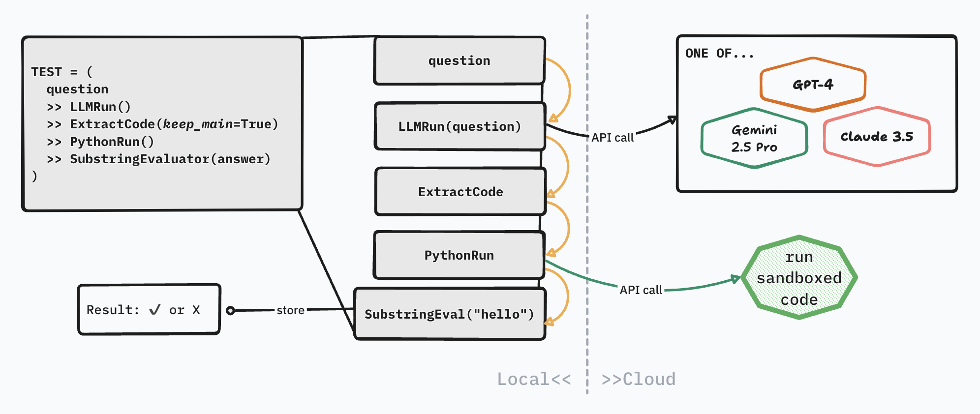
Task: Click the 'question' line in code box
Action: pos(77,89)
